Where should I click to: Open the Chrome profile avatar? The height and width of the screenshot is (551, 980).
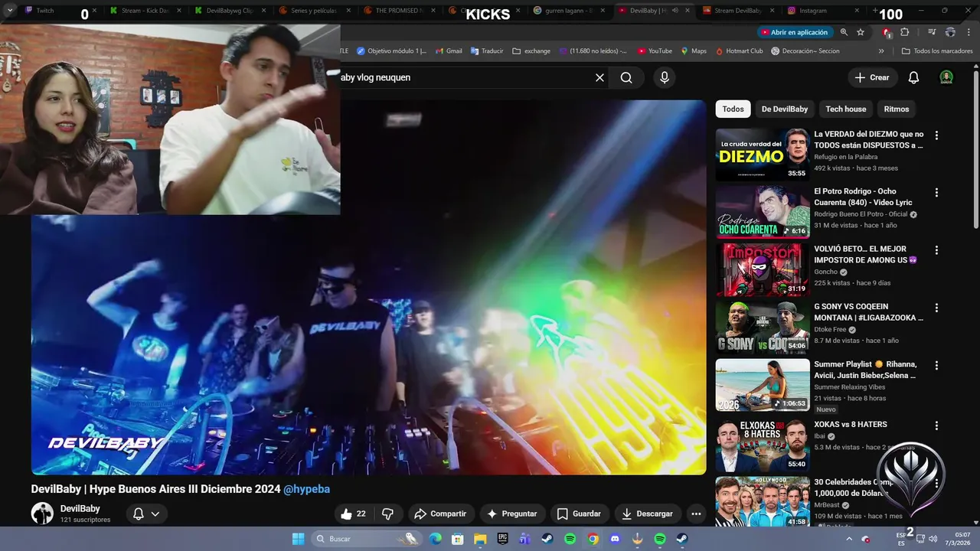(x=950, y=32)
